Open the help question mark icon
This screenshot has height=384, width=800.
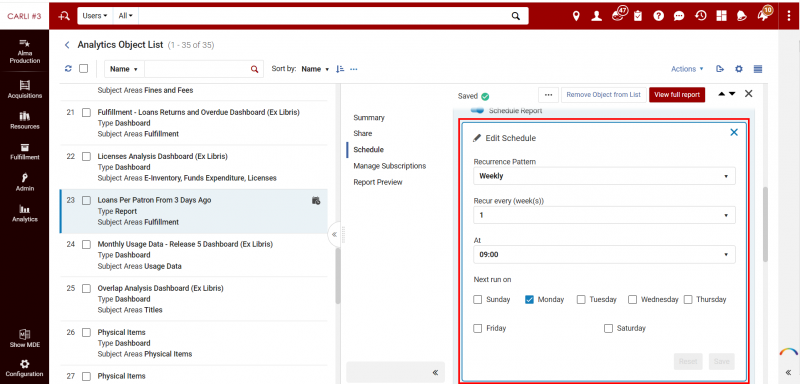659,16
